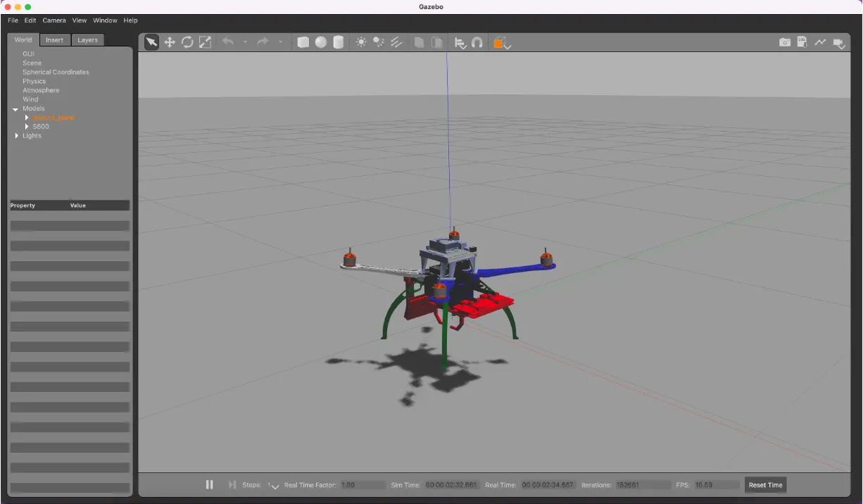Switch to the Insert tab

point(55,40)
